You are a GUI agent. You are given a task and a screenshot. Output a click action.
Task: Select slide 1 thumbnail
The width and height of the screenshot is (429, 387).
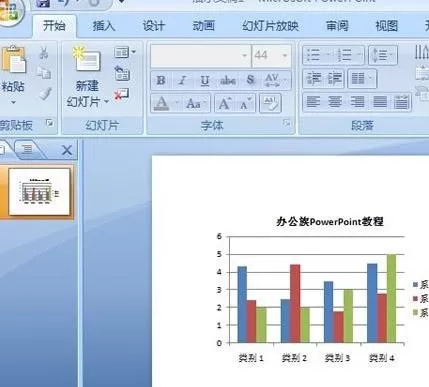40,192
